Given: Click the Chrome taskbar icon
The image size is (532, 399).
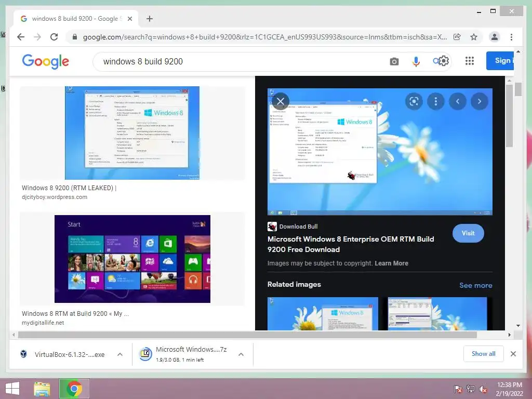Looking at the screenshot, I should pos(74,389).
